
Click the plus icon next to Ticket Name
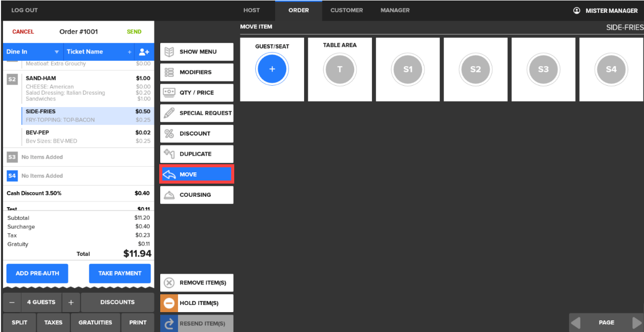coord(130,52)
